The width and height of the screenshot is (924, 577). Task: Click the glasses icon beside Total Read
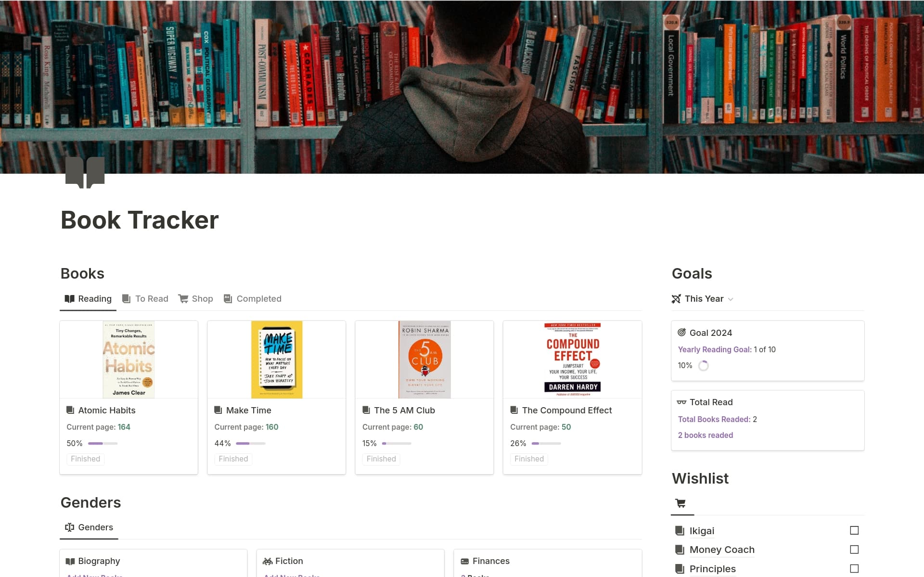click(x=681, y=402)
